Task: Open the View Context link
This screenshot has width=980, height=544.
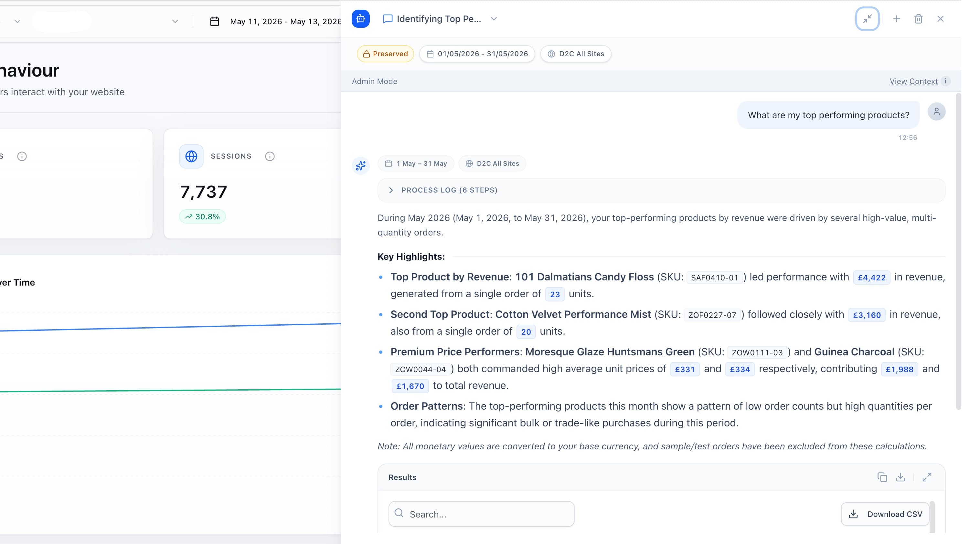Action: pos(913,81)
